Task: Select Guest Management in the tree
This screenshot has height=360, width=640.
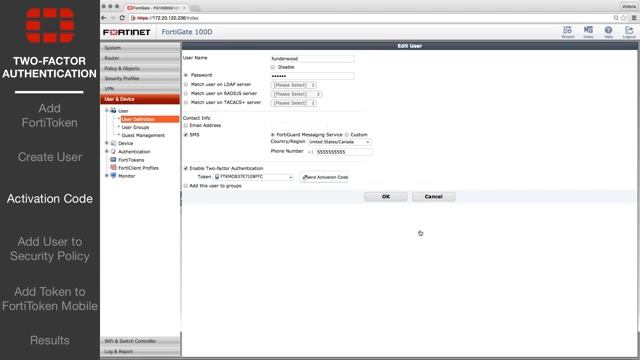Action: [x=143, y=135]
